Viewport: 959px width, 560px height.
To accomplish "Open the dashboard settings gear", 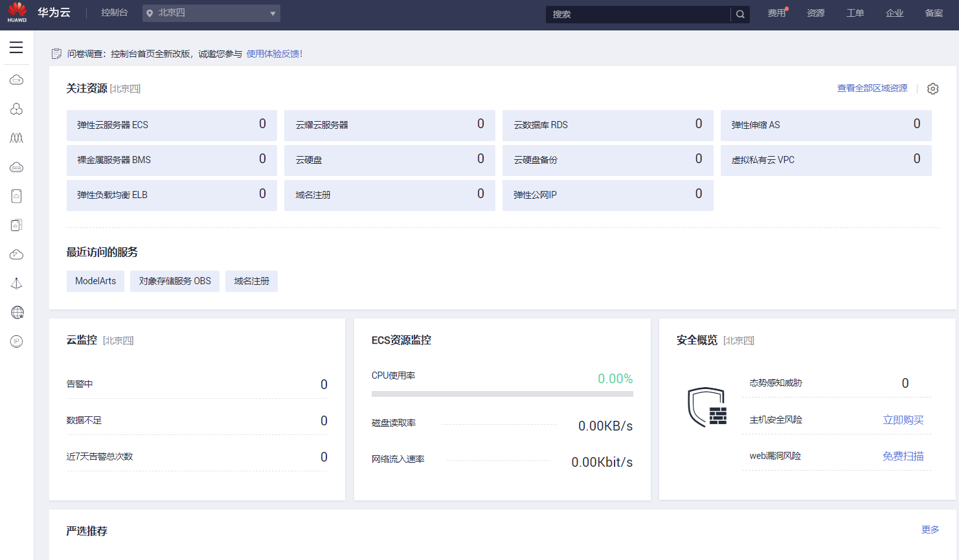I will [932, 88].
